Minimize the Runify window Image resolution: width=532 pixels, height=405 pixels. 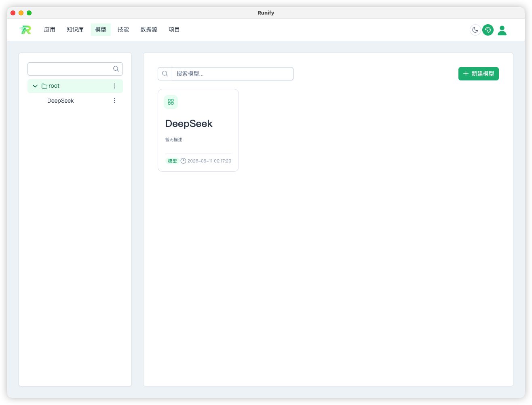coord(21,13)
